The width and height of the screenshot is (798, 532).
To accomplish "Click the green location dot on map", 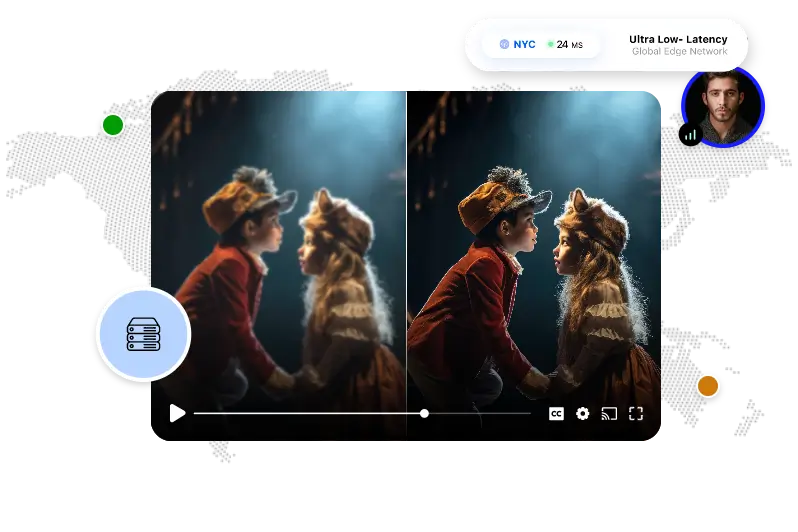I will pos(113,125).
